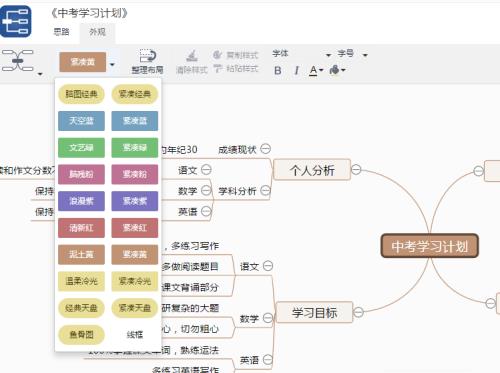The image size is (500, 373).
Task: Expand the font color arrow
Action: point(321,70)
